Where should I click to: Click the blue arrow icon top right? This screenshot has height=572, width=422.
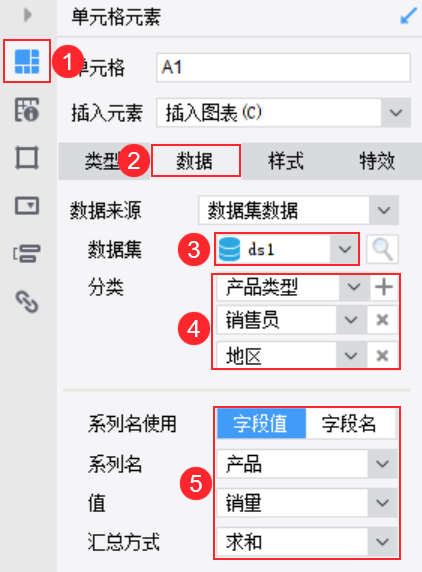coord(408,16)
